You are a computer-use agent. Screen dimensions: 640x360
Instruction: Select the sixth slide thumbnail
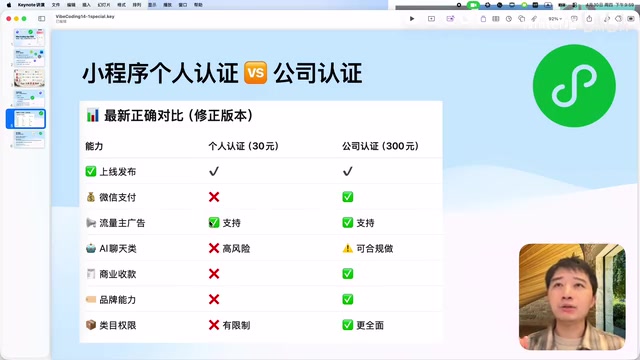(x=29, y=139)
